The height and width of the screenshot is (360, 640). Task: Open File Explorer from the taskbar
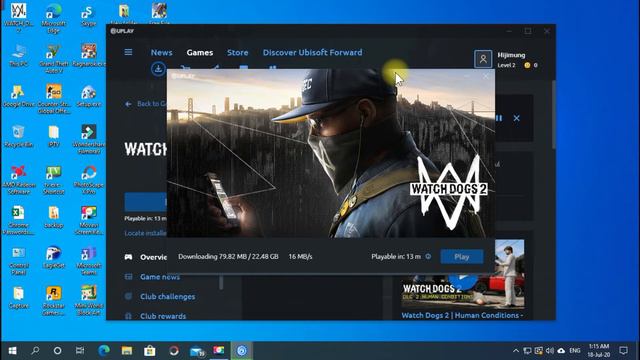pos(127,351)
